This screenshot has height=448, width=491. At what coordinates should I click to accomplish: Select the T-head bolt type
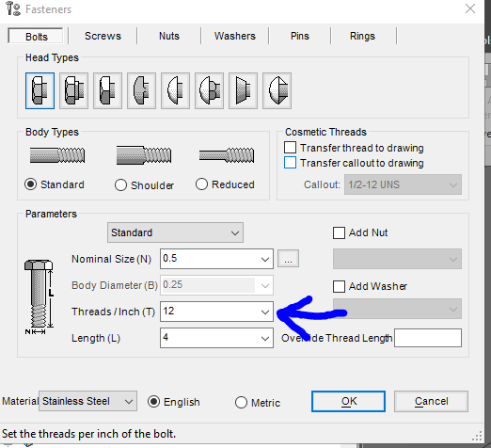[x=141, y=90]
